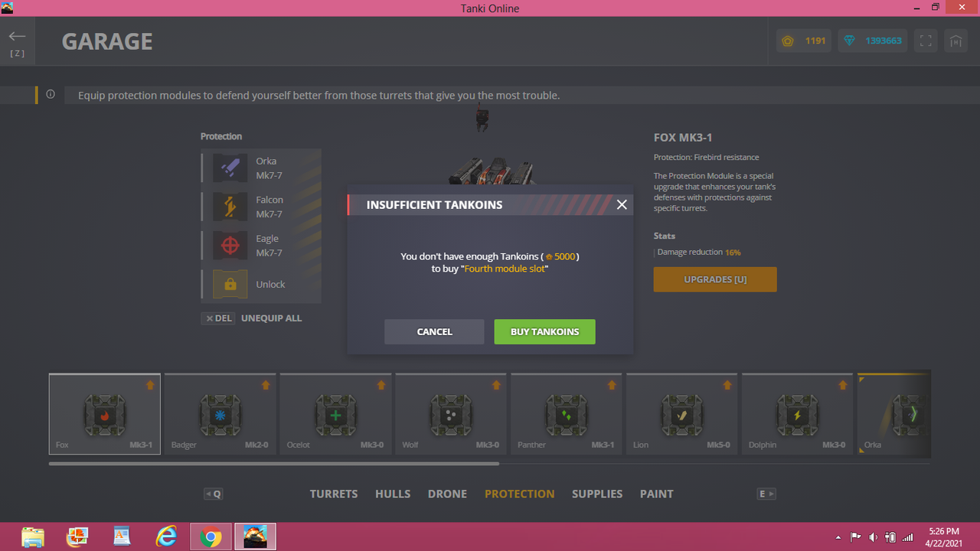Click UNEQUIP ALL
Viewport: 980px width, 551px height.
tap(272, 318)
